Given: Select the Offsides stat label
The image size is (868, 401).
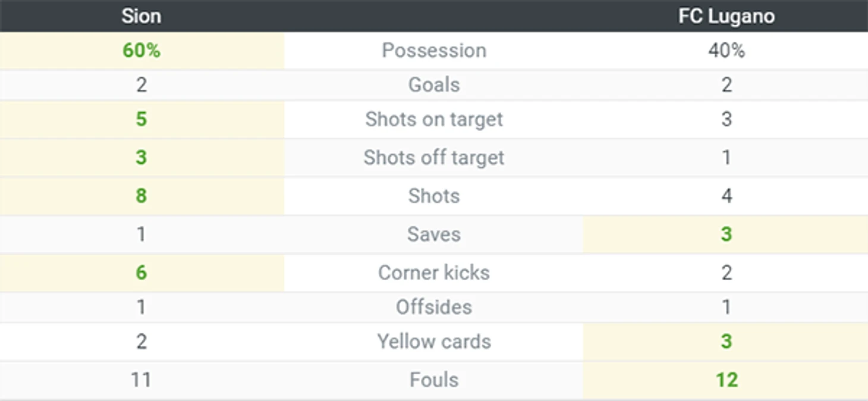Looking at the screenshot, I should pyautogui.click(x=434, y=307).
